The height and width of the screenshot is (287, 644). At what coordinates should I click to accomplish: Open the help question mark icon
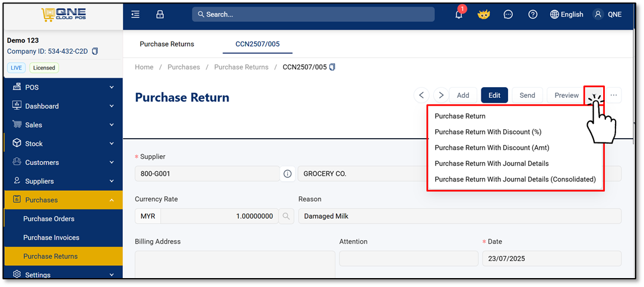pyautogui.click(x=532, y=14)
